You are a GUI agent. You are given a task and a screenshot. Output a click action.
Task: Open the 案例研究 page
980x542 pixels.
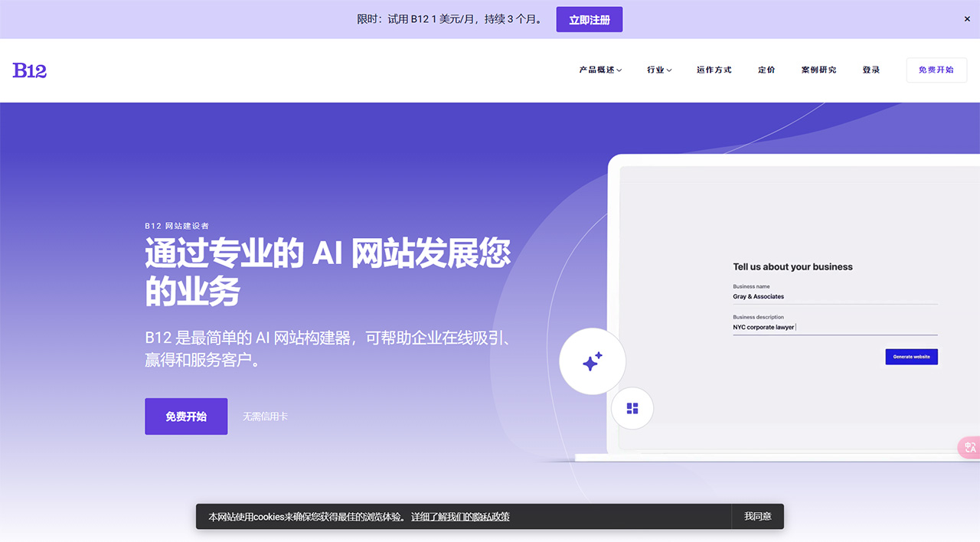click(818, 70)
